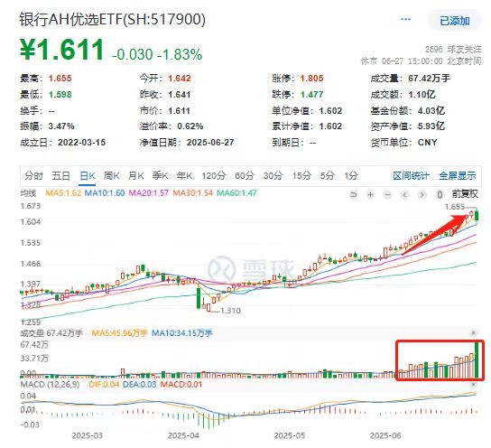Shift chart right with the right chevron

[x=422, y=195]
